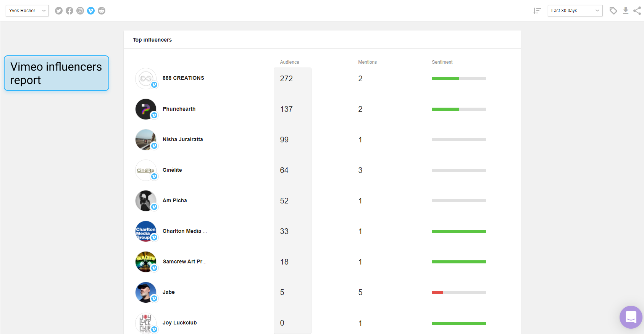Open Charlton Media profile avatar
The width and height of the screenshot is (644, 334).
[x=146, y=231]
